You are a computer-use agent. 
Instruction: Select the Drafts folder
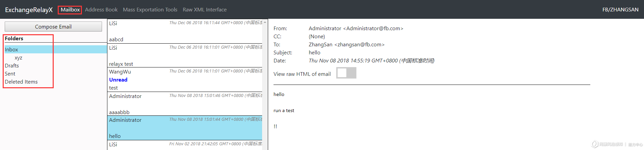point(12,66)
